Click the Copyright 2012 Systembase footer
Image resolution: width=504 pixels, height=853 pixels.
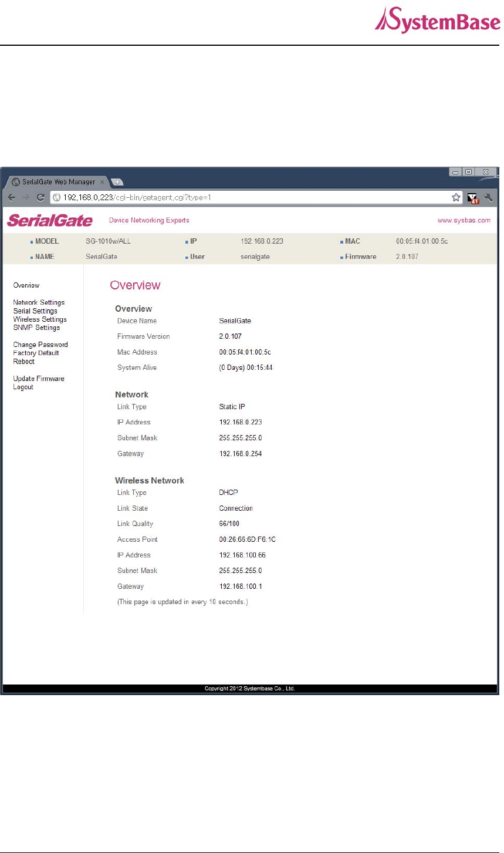pos(249,689)
